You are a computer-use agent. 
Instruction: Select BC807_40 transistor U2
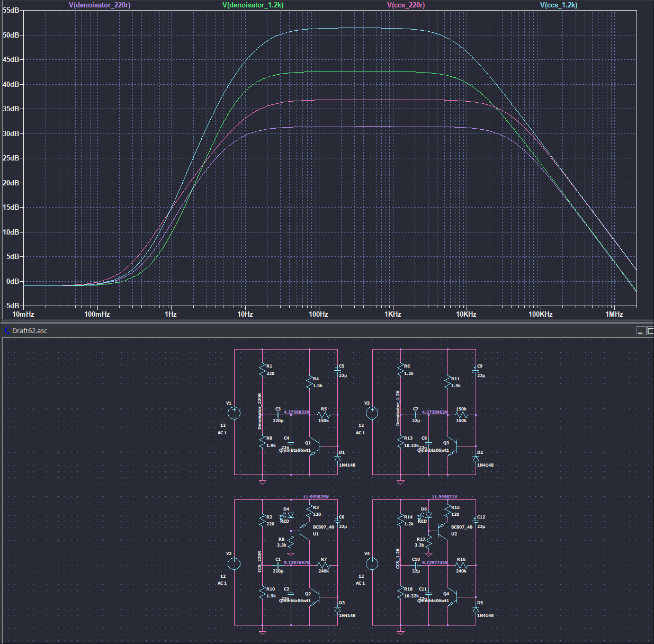click(442, 530)
